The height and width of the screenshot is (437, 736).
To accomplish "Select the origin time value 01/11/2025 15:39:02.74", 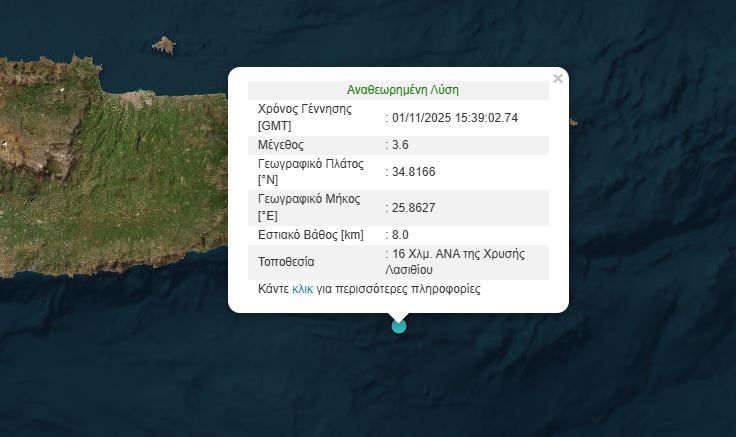I will click(x=454, y=118).
